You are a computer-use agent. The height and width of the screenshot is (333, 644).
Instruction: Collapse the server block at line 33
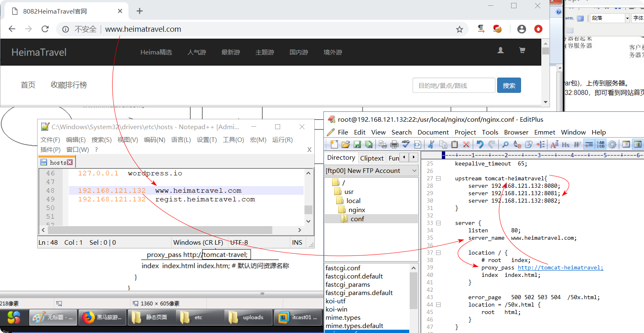pyautogui.click(x=439, y=223)
